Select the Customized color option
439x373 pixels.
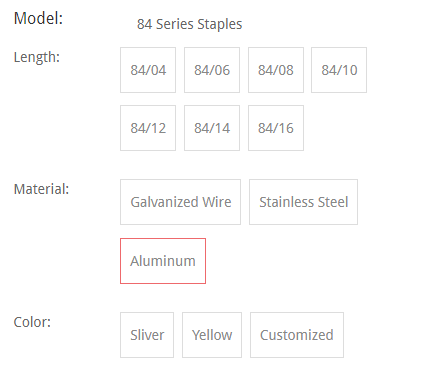(x=297, y=335)
